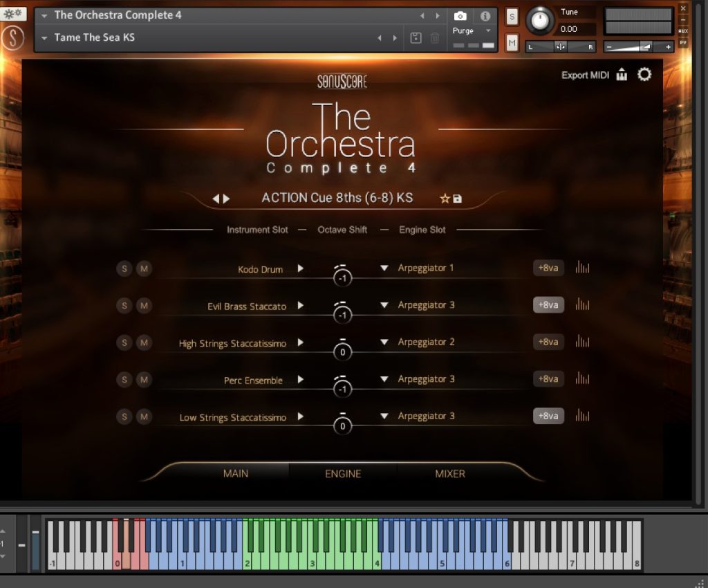Solo the Kodo Drum slot
This screenshot has height=588, width=708.
point(124,268)
